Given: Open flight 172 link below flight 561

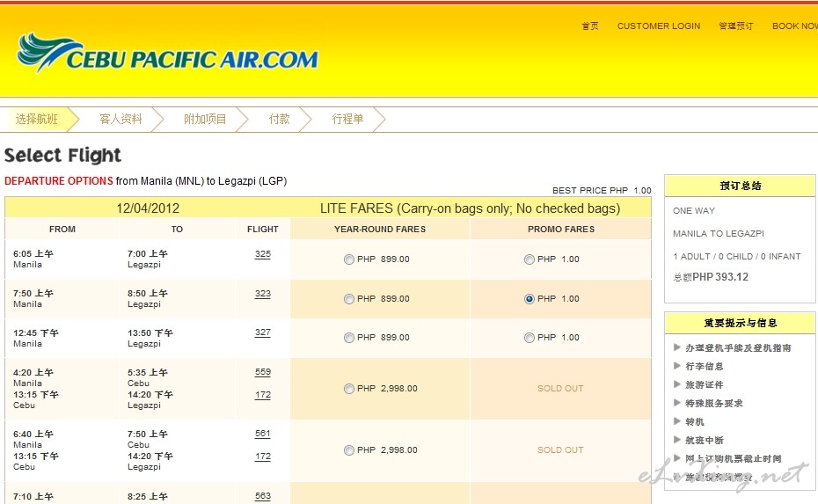Looking at the screenshot, I should point(263,457).
